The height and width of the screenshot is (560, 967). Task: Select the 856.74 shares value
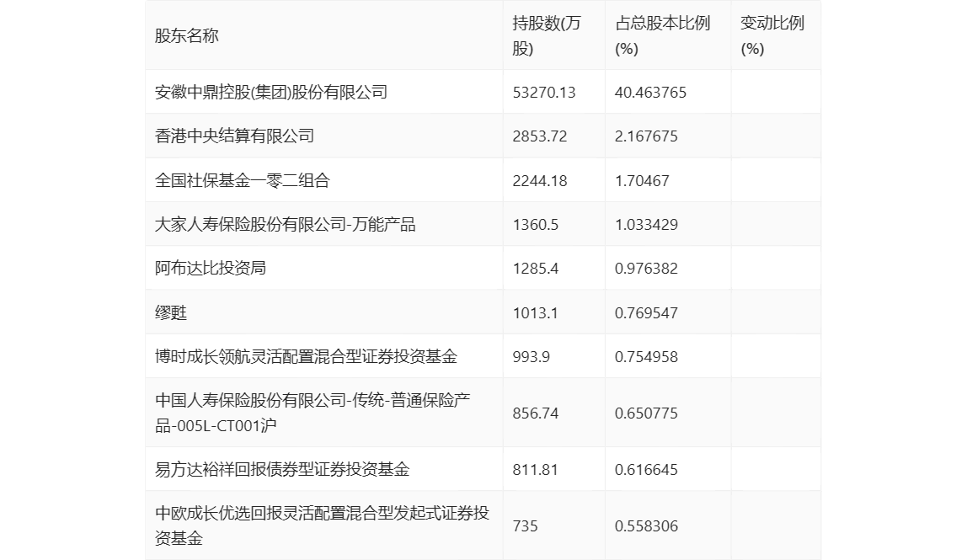(x=536, y=413)
